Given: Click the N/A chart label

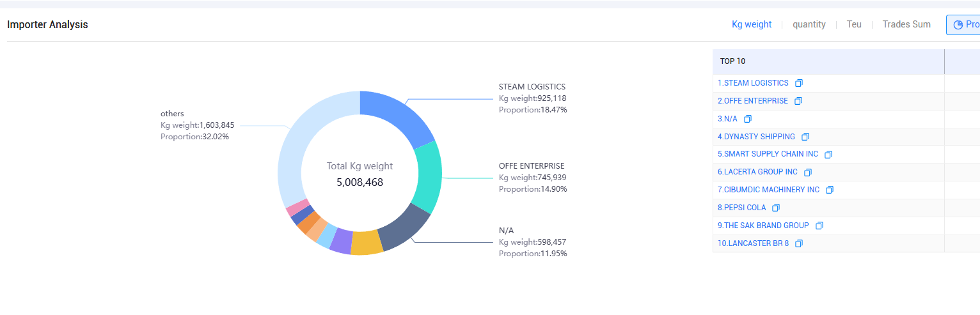Looking at the screenshot, I should [x=507, y=231].
